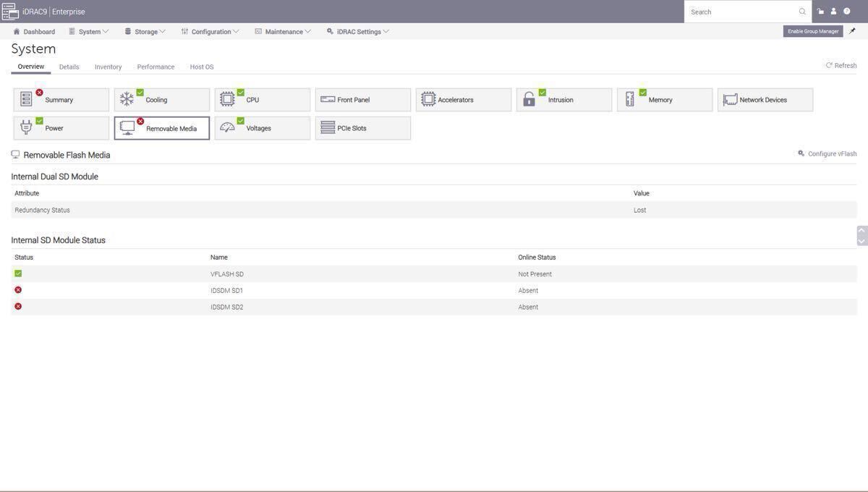This screenshot has height=492, width=868.
Task: Open the Network Devices tile
Action: tap(765, 100)
